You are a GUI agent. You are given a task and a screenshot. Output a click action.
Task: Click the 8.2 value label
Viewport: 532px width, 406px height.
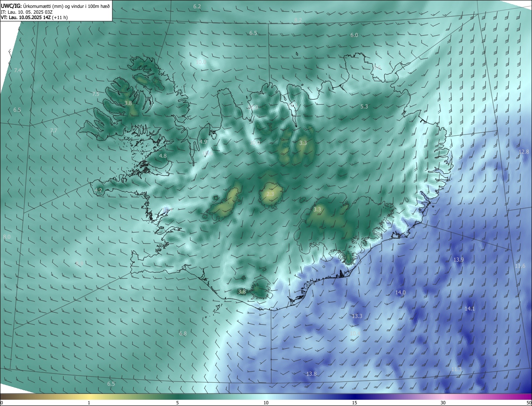click(298, 20)
